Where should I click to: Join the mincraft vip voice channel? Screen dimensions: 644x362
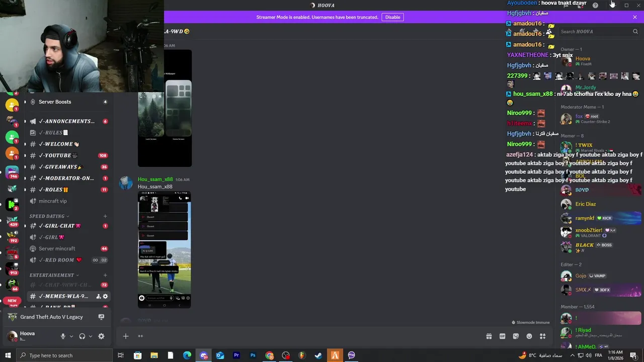(67, 201)
